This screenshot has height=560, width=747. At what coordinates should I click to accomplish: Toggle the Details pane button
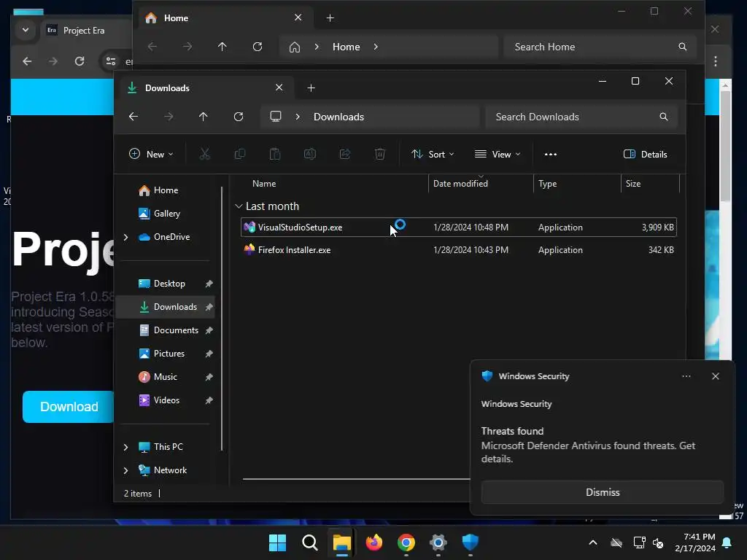(x=645, y=155)
